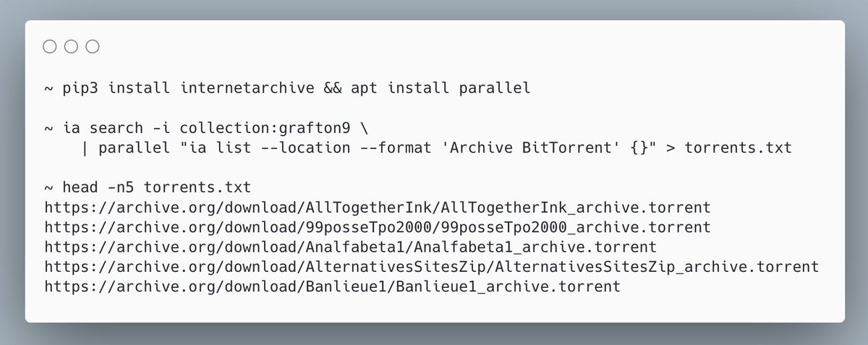
Task: Click the rightmost window circle button
Action: point(93,48)
